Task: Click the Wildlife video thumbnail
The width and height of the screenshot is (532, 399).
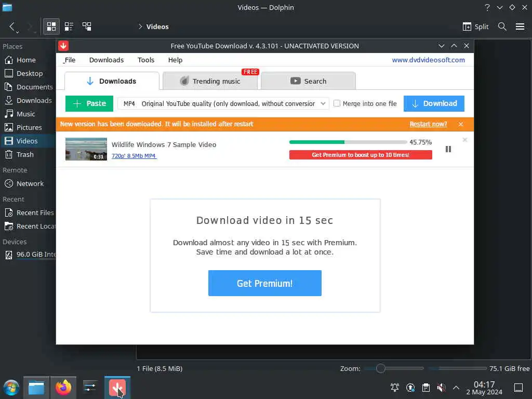Action: tap(86, 149)
